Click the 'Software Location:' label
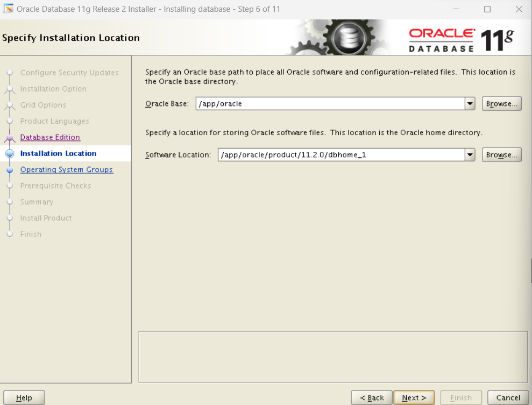 point(178,155)
